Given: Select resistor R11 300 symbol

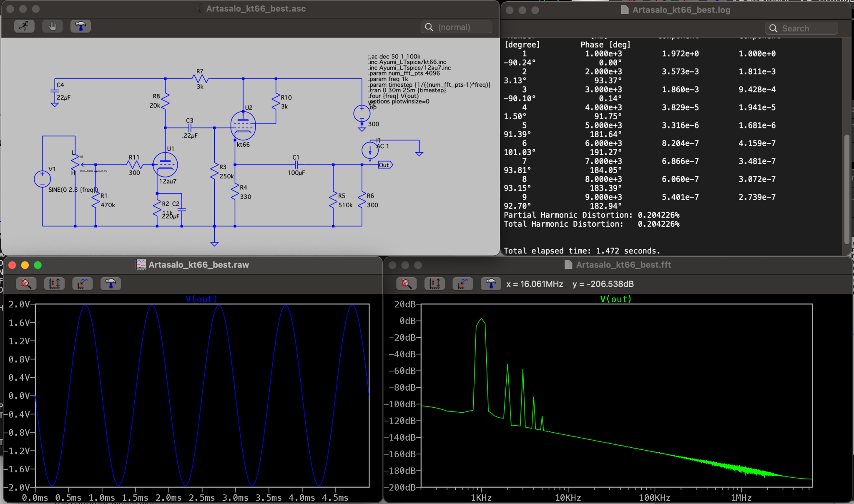Looking at the screenshot, I should coord(134,165).
